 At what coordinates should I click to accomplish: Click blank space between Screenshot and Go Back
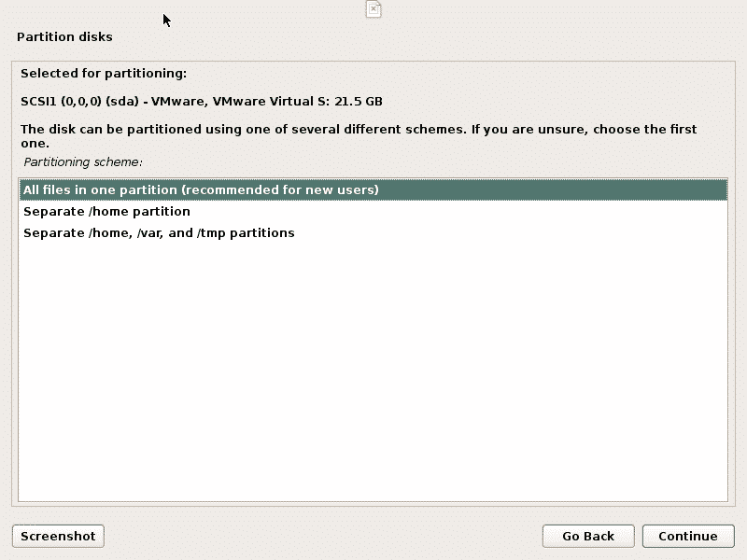pyautogui.click(x=322, y=536)
